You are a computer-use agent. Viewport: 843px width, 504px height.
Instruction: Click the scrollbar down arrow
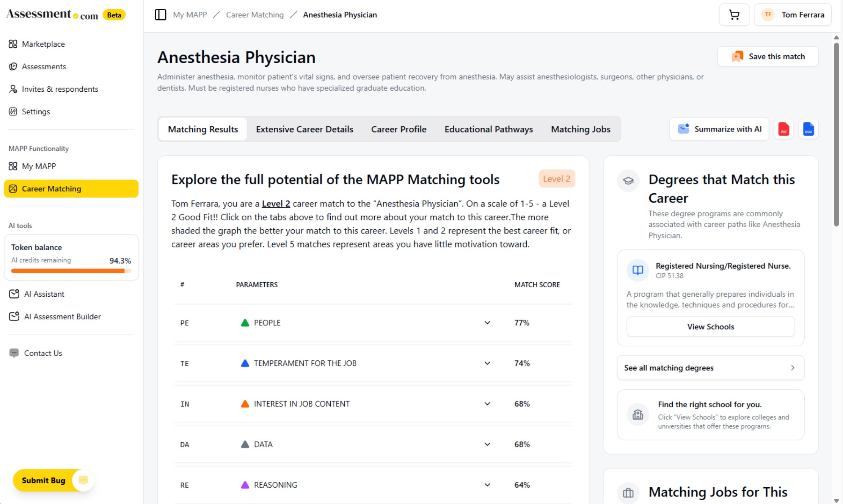click(x=836, y=501)
